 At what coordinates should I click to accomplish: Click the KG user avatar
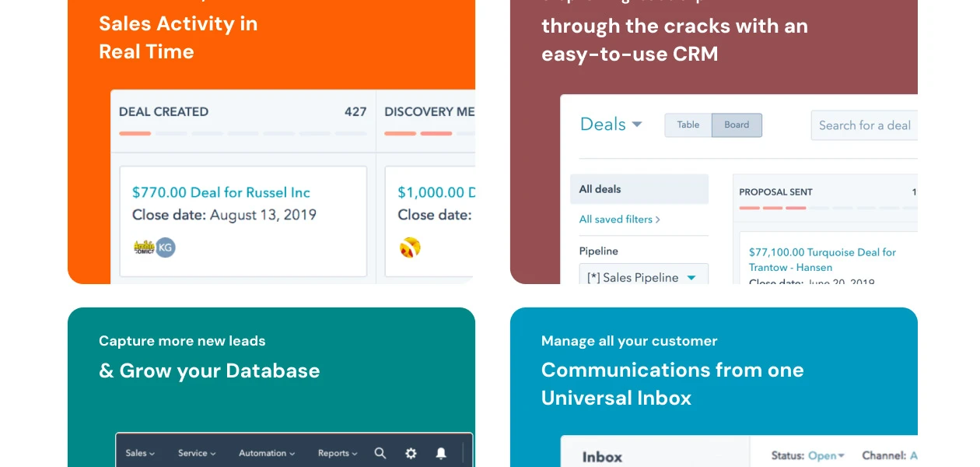pyautogui.click(x=165, y=248)
